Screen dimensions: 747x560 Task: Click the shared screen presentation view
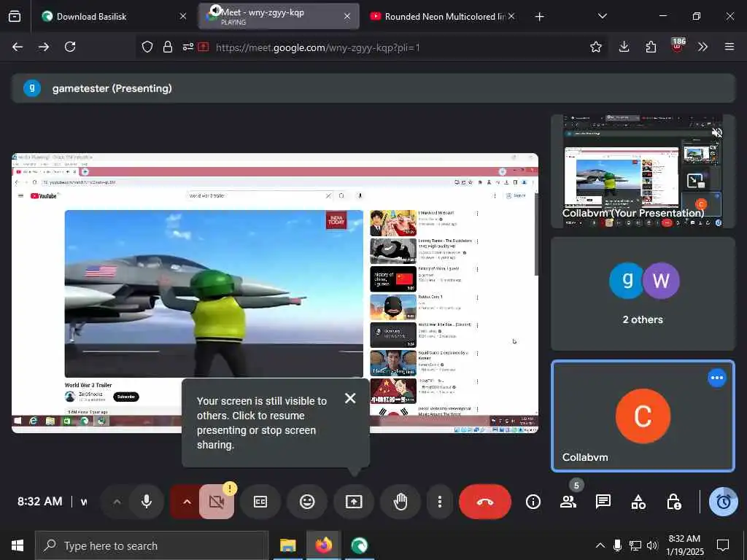click(x=275, y=293)
